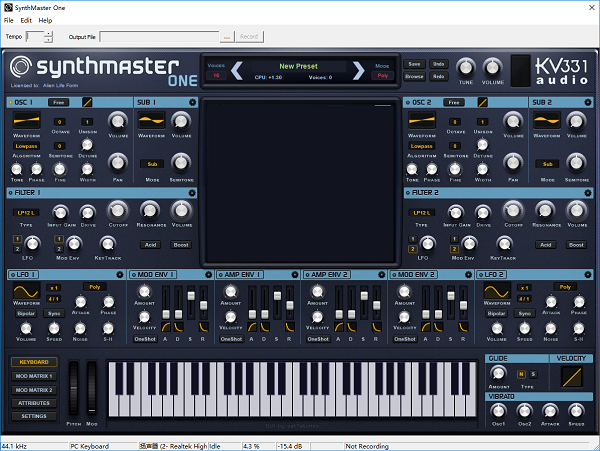
Task: Open LFO 1 Poly mode dropdown
Action: tap(95, 287)
